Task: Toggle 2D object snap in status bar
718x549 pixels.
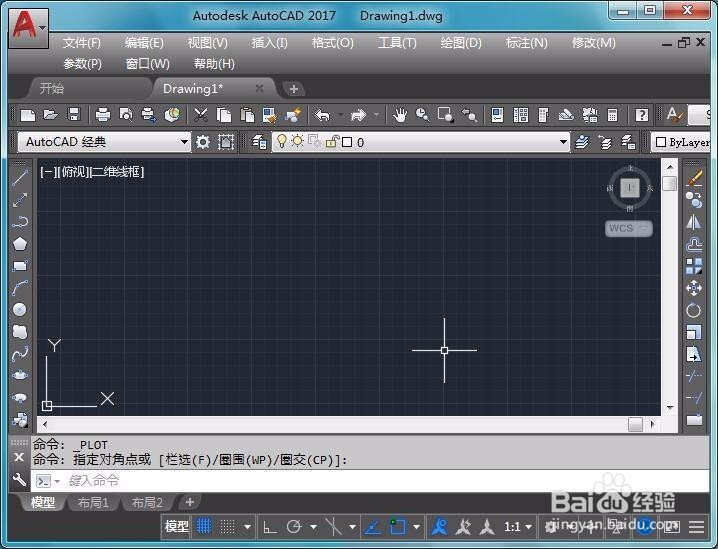Action: tap(397, 527)
